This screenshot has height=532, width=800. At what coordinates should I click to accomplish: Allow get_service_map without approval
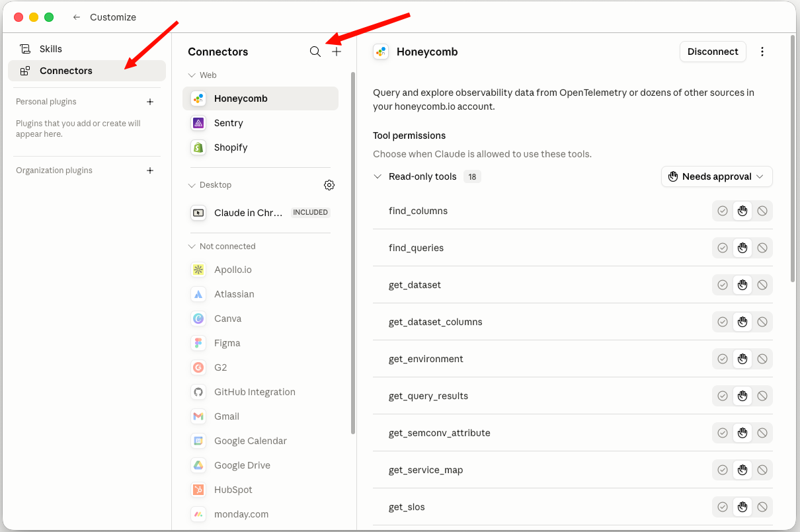click(x=723, y=470)
